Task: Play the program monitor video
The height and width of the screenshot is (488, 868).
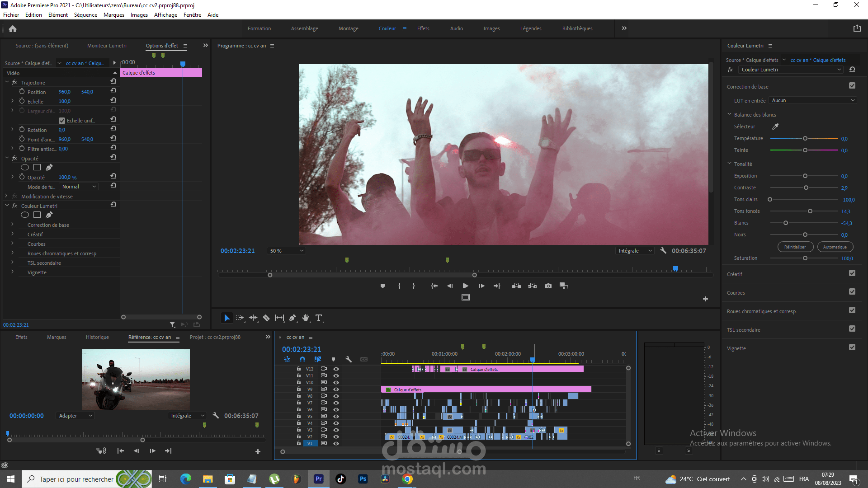Action: 465,286
